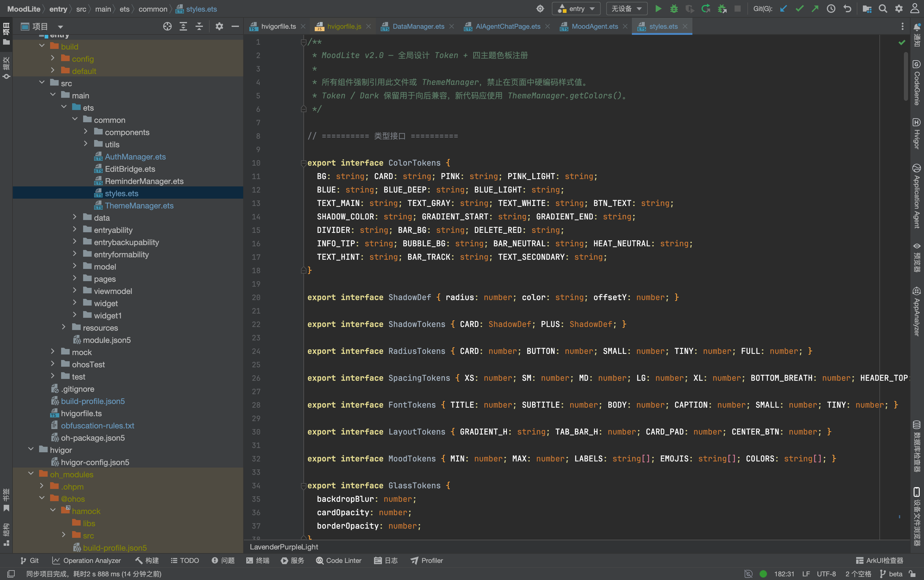
Task: Collapse the oh_modules folder
Action: 31,474
